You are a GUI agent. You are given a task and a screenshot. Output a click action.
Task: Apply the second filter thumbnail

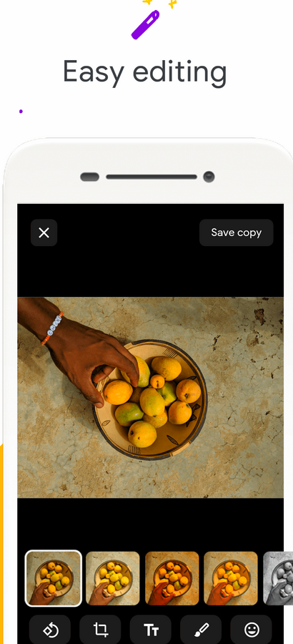113,578
